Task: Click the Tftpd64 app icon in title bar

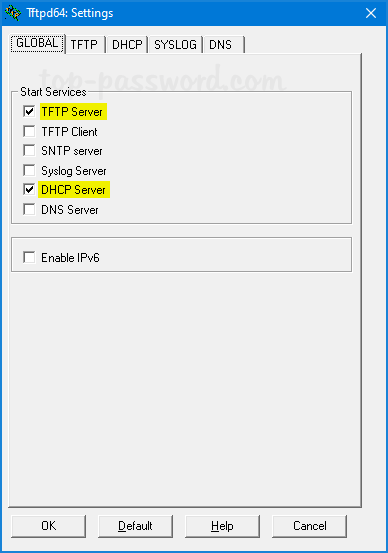Action: click(x=13, y=13)
